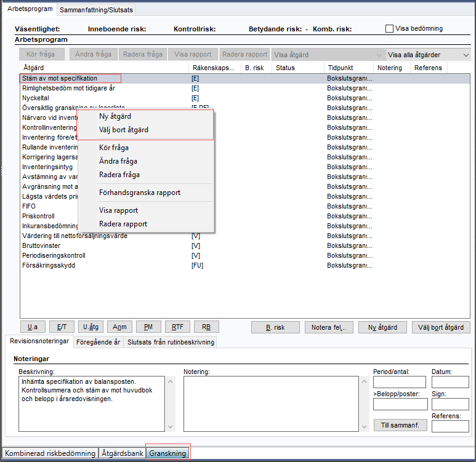Expand the Visa åtgärd combo box

tap(327, 55)
